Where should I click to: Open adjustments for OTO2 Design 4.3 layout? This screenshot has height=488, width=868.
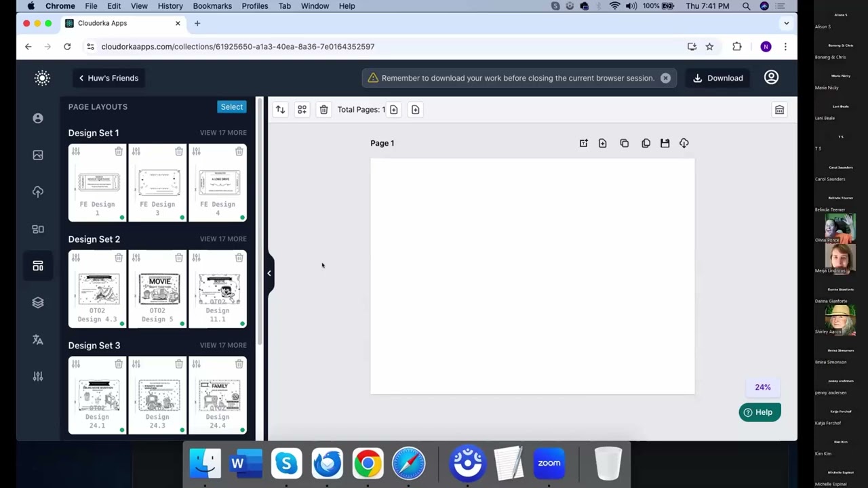76,258
